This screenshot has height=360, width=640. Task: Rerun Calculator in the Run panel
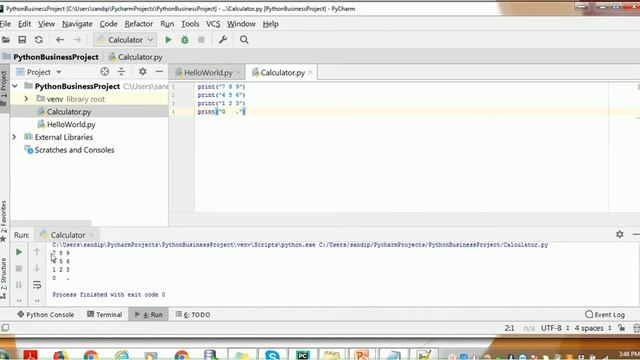[19, 252]
